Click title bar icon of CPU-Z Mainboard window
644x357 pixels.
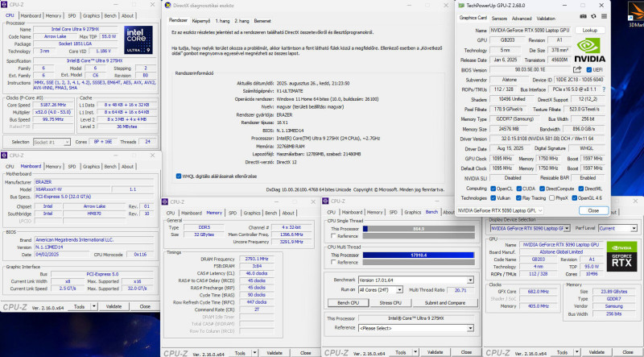click(4, 156)
